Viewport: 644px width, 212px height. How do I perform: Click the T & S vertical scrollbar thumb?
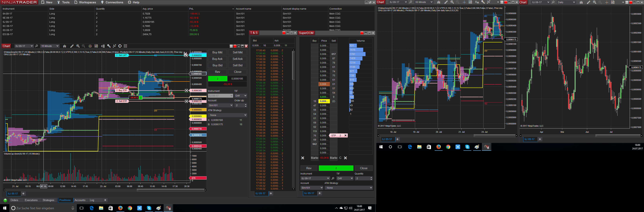(293, 66)
